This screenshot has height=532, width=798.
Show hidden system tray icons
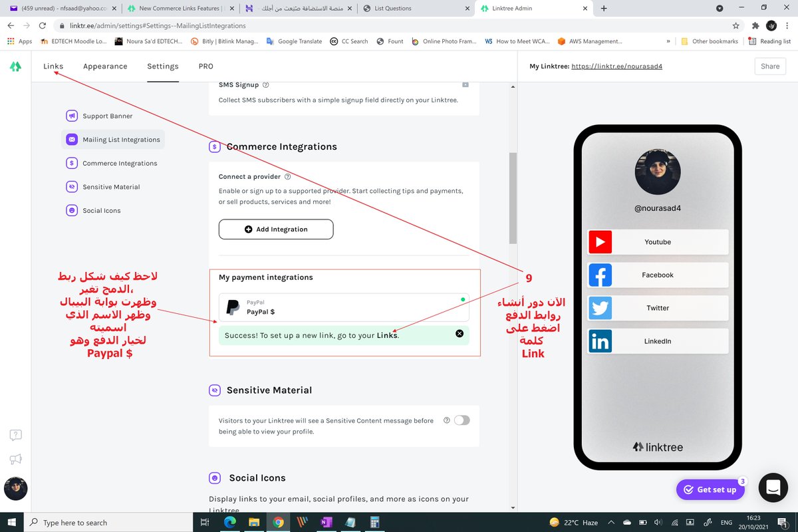[610, 523]
